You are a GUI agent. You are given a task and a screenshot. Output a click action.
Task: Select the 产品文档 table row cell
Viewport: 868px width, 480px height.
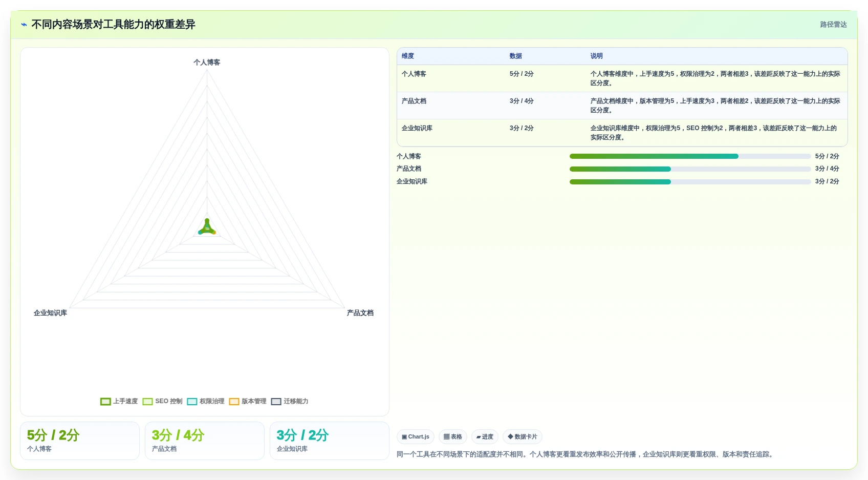[x=414, y=101]
